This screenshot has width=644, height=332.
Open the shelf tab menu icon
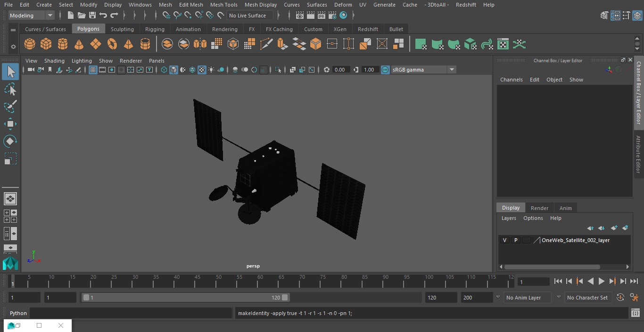pyautogui.click(x=13, y=30)
